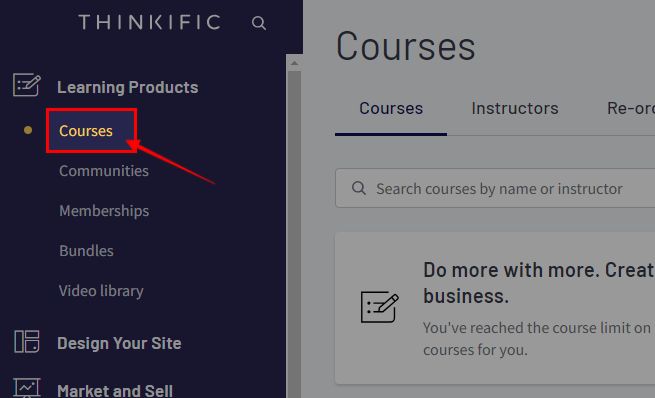Click the Design Your Site layout icon
Viewport: 655px width, 398px height.
pyautogui.click(x=27, y=341)
